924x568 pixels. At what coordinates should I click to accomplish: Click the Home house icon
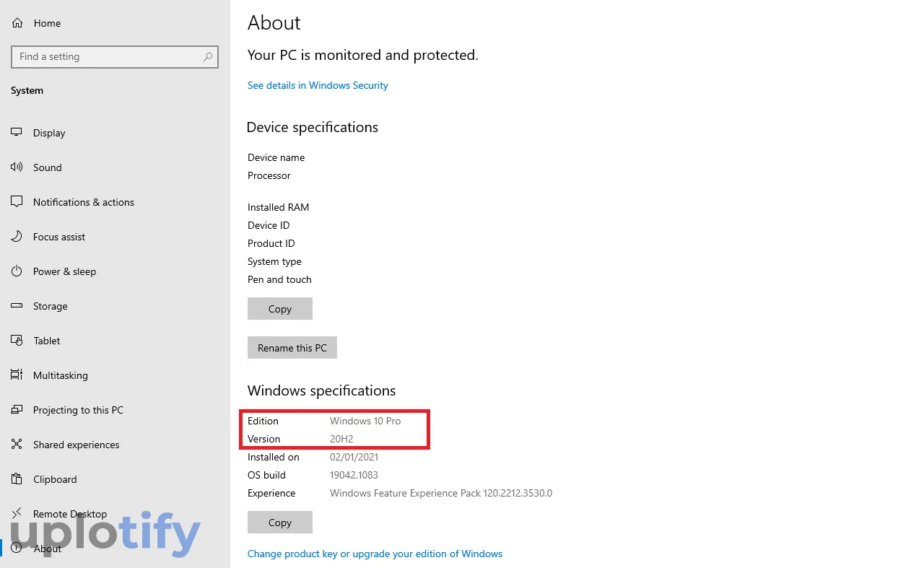pyautogui.click(x=17, y=23)
